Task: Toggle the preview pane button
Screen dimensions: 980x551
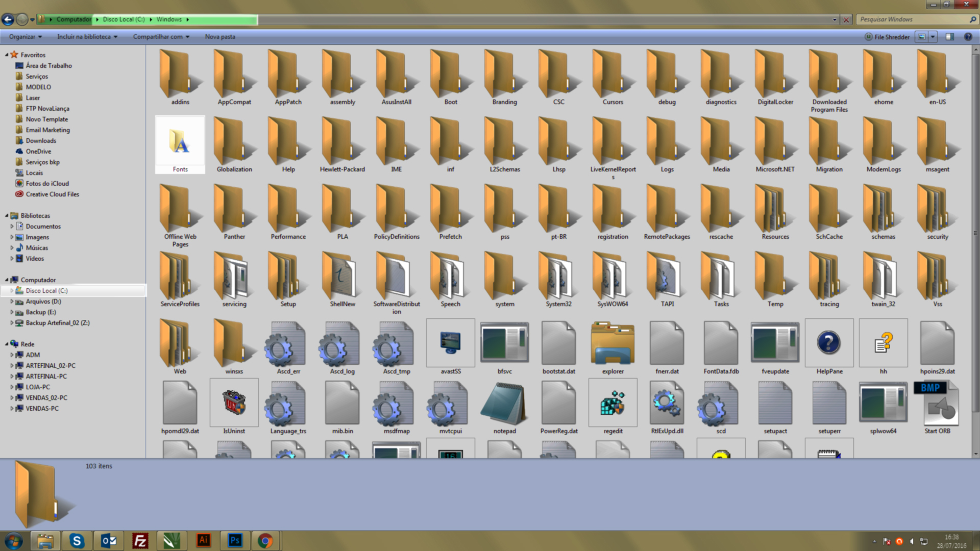Action: click(949, 37)
